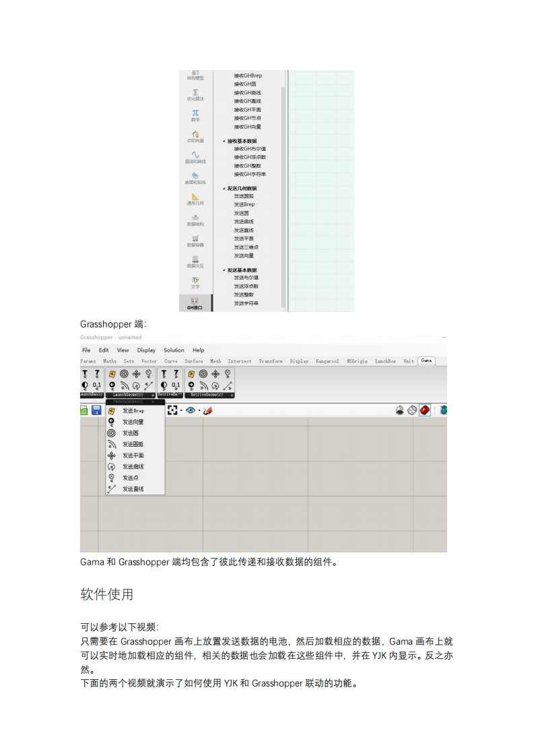Select the 优化算法 sigma sidebar icon
The height and width of the screenshot is (756, 534).
pos(195,94)
